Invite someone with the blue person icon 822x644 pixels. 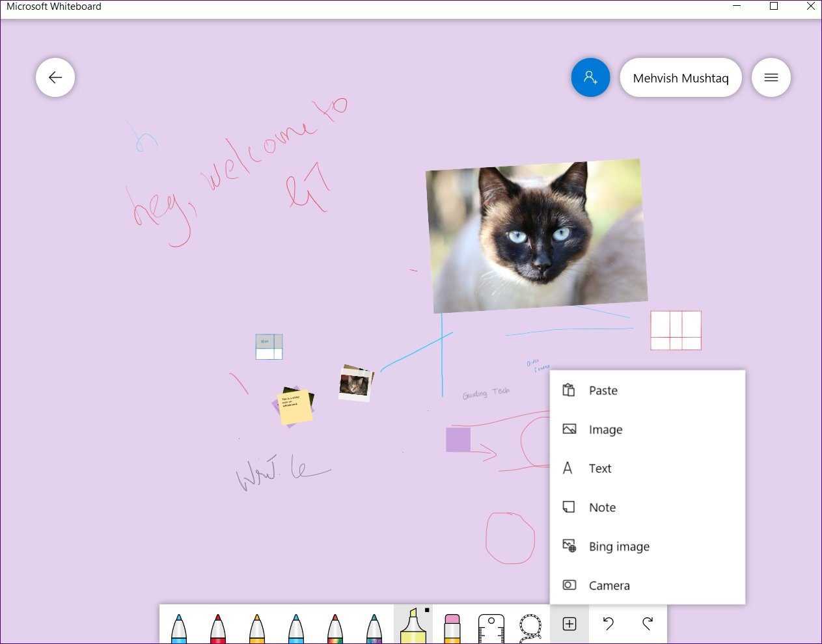coord(590,77)
